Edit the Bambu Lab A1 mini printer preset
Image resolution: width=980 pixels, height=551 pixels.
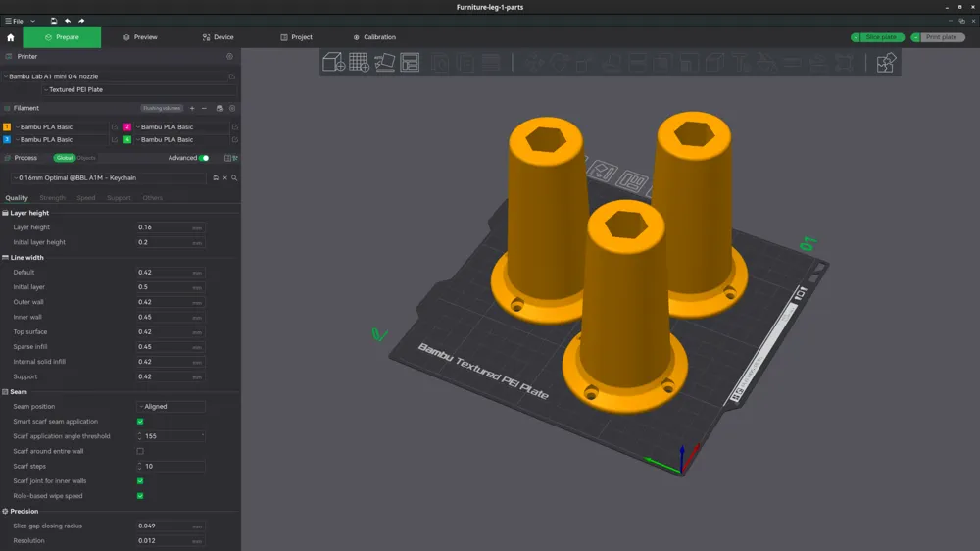232,76
